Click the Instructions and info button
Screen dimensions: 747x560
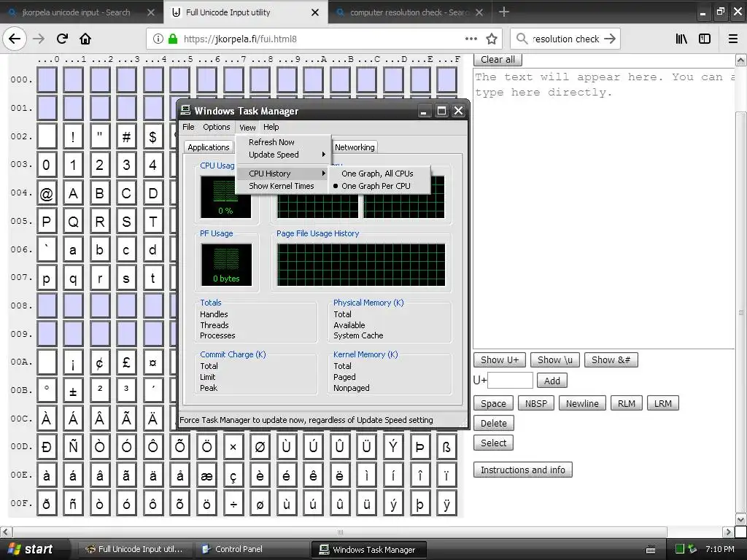pyautogui.click(x=522, y=470)
